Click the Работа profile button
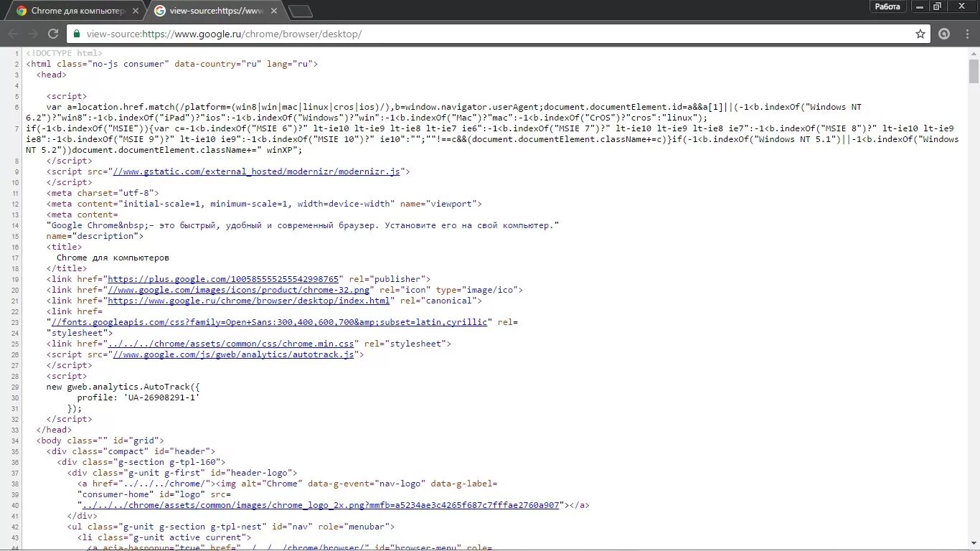This screenshot has height=551, width=980. (x=887, y=6)
